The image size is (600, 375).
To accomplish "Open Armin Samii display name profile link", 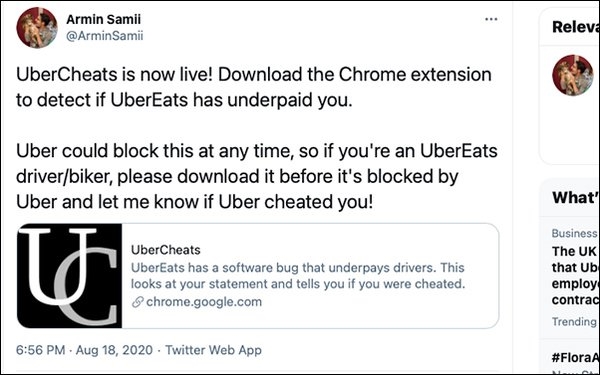I will pyautogui.click(x=103, y=19).
